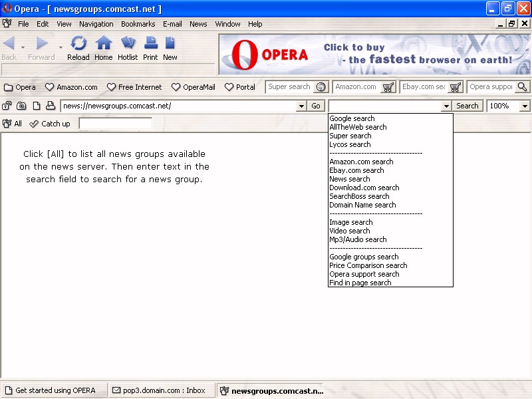
Task: Open the File menu
Action: [x=23, y=24]
